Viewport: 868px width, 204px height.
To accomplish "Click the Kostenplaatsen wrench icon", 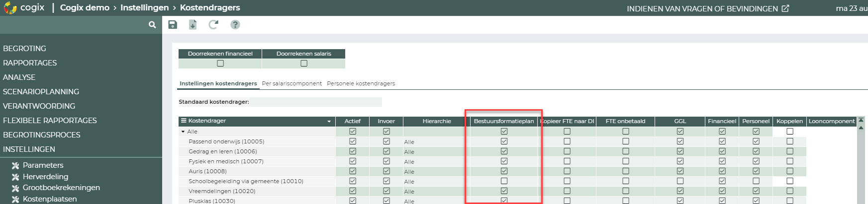I will click(x=15, y=199).
